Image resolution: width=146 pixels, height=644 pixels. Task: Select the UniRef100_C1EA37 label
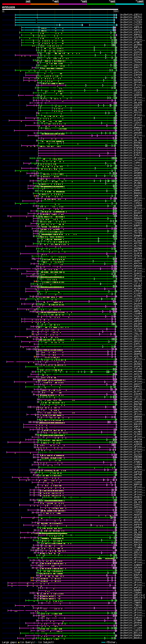pos(131,123)
